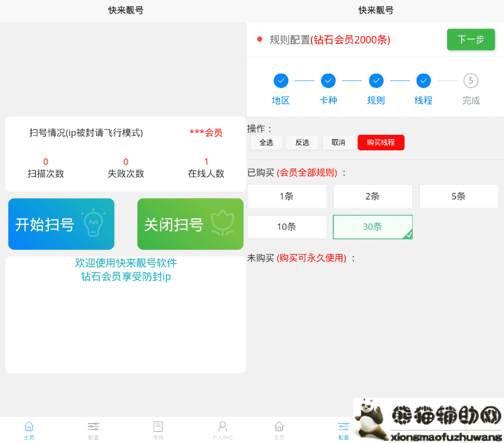Viewport: 504px width, 443px height.
Task: Select the 1条 rule option
Action: (x=287, y=197)
